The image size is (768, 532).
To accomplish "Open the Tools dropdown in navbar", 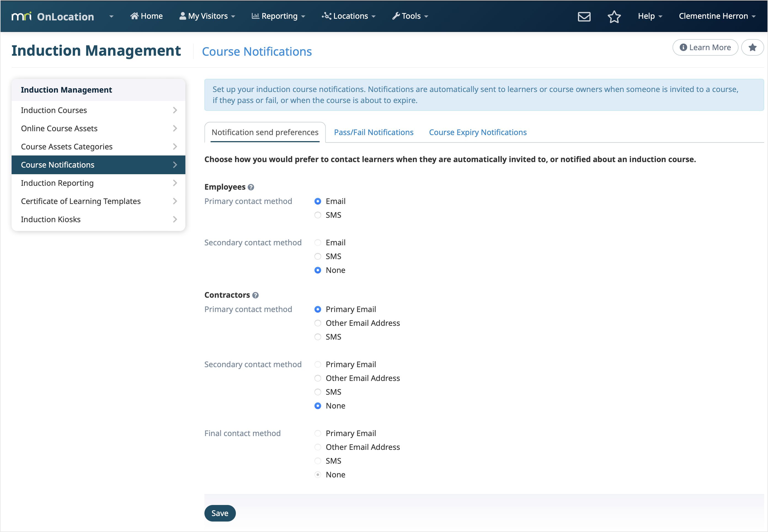I will (410, 16).
